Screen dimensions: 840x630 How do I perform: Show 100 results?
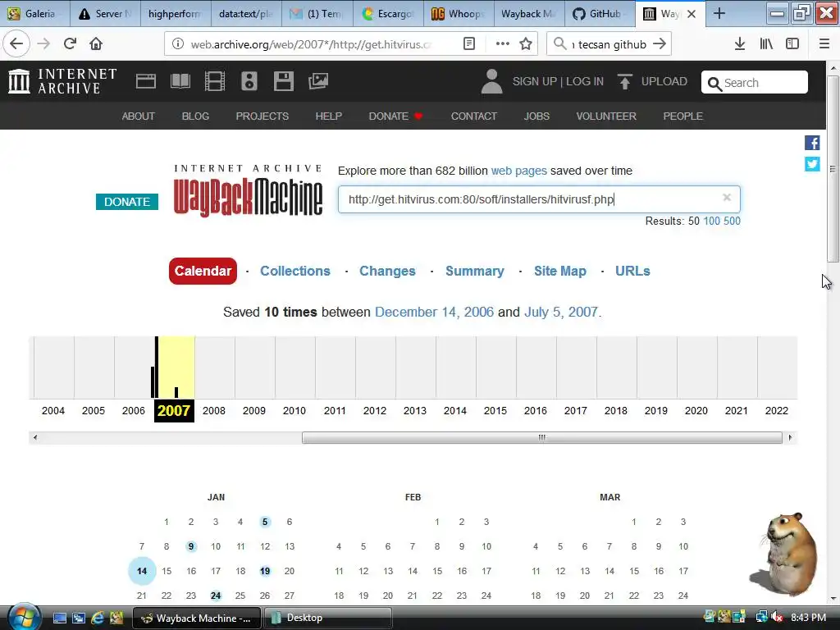[711, 221]
